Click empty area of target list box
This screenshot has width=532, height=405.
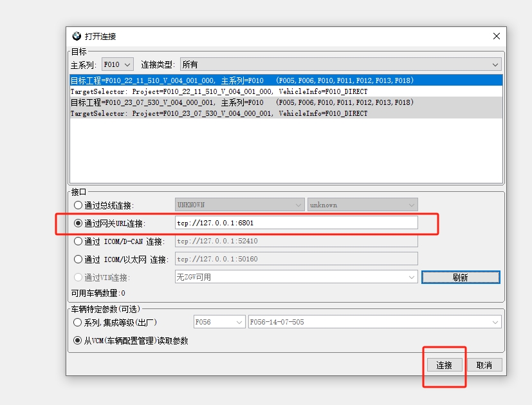[x=286, y=151]
